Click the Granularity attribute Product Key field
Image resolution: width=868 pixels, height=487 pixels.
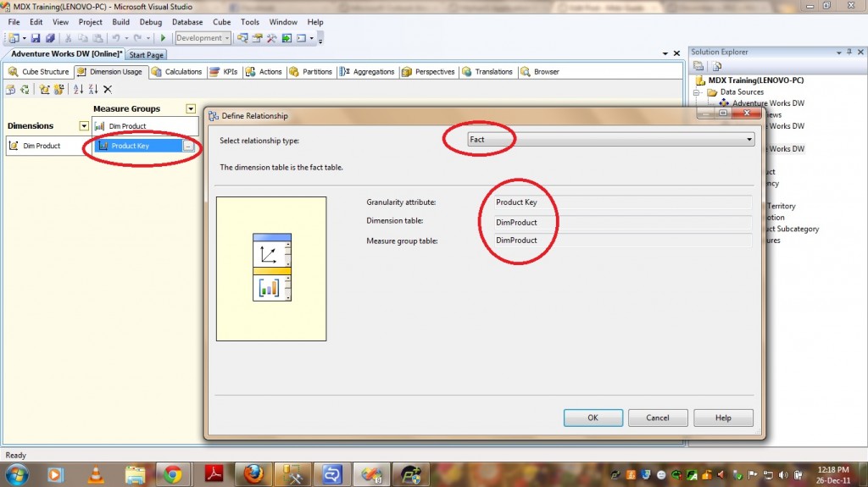coord(623,202)
